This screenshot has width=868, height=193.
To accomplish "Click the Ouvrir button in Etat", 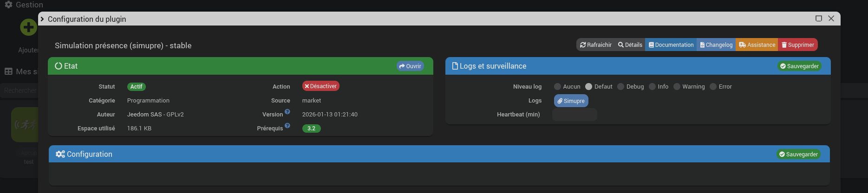I will click(x=410, y=66).
